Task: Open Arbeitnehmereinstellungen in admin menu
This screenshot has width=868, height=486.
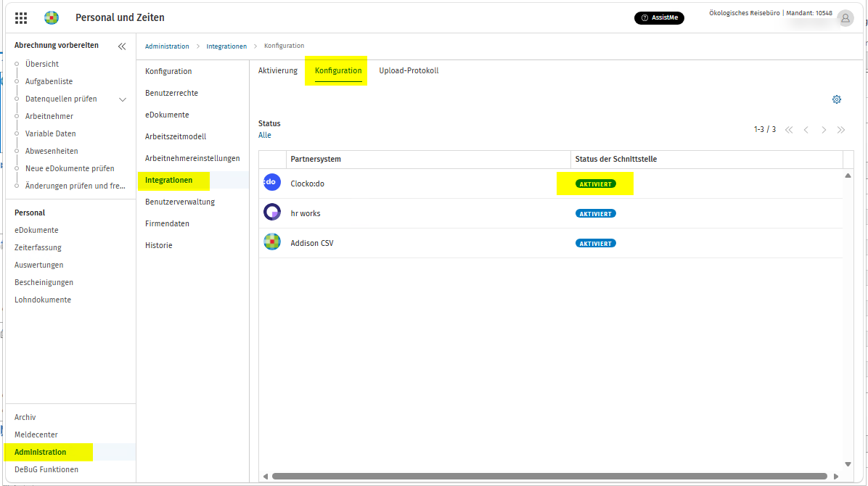Action: [x=192, y=158]
